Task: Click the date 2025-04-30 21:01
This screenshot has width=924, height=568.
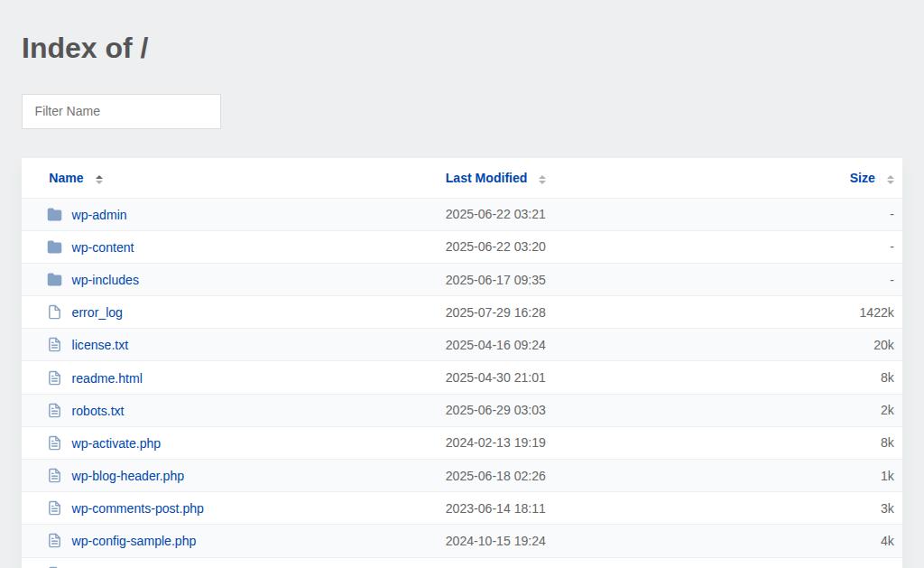Action: click(495, 377)
